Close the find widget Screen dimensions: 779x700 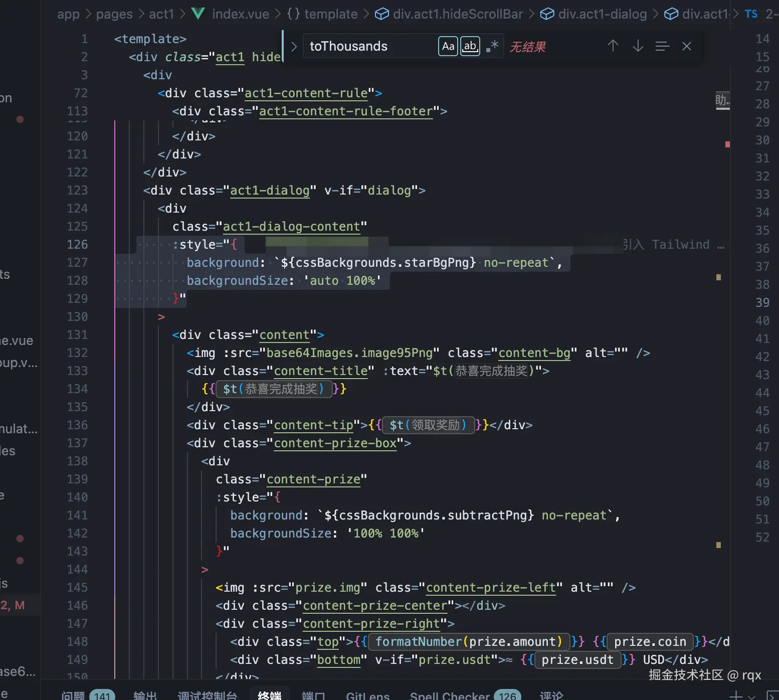pyautogui.click(x=687, y=47)
